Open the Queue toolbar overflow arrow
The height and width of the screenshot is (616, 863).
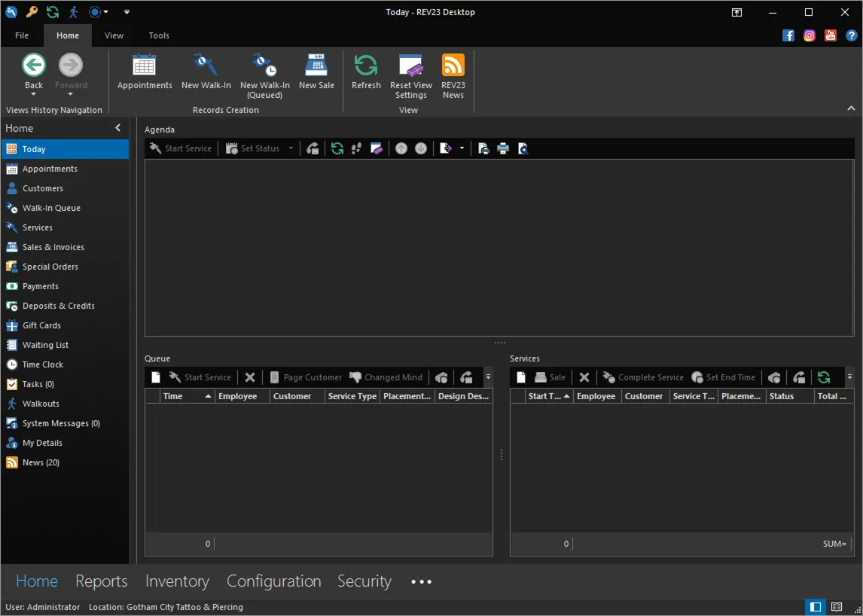[488, 377]
